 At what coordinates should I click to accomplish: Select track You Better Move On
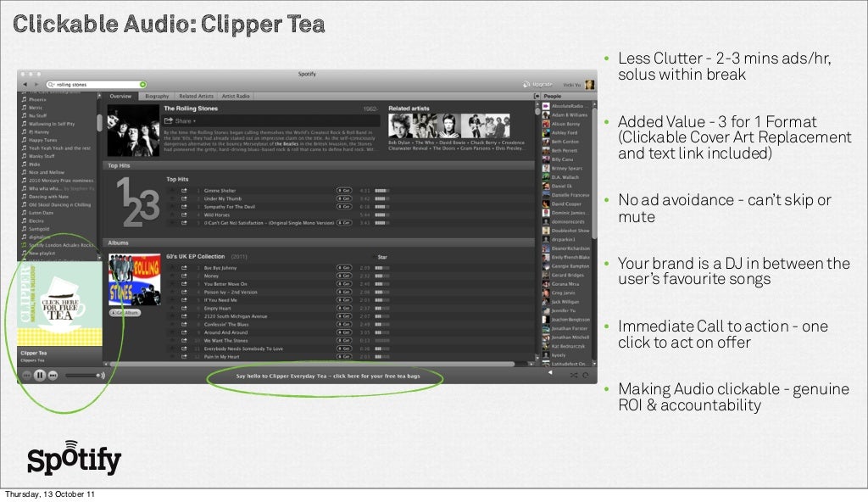point(225,284)
